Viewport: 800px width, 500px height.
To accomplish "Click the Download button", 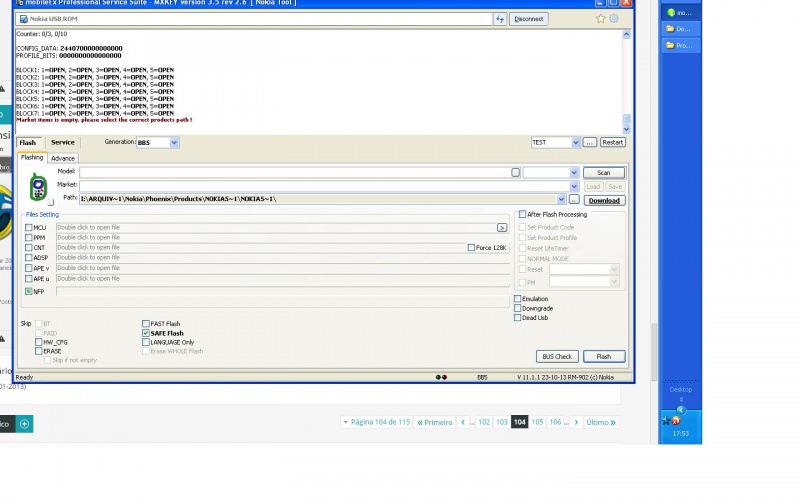I will click(x=604, y=201).
